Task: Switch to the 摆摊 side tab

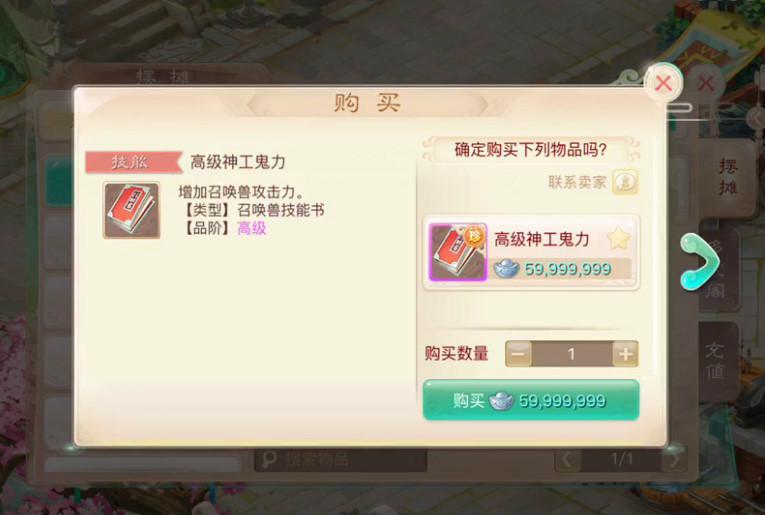Action: 727,177
